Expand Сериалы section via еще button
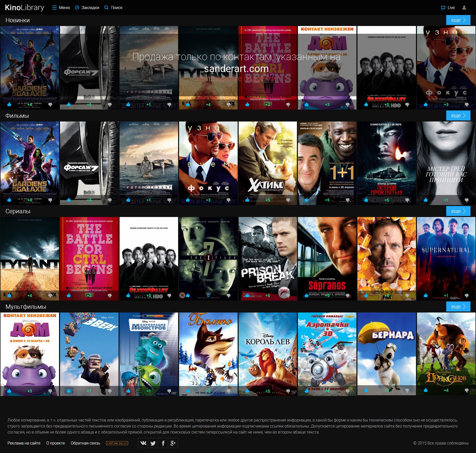476x453 pixels. pos(458,211)
